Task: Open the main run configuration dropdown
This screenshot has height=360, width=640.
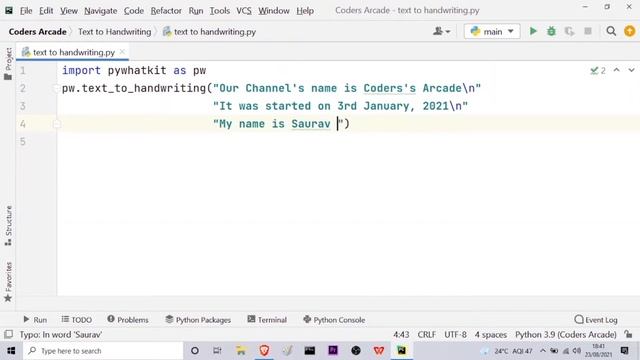Action: pyautogui.click(x=492, y=31)
